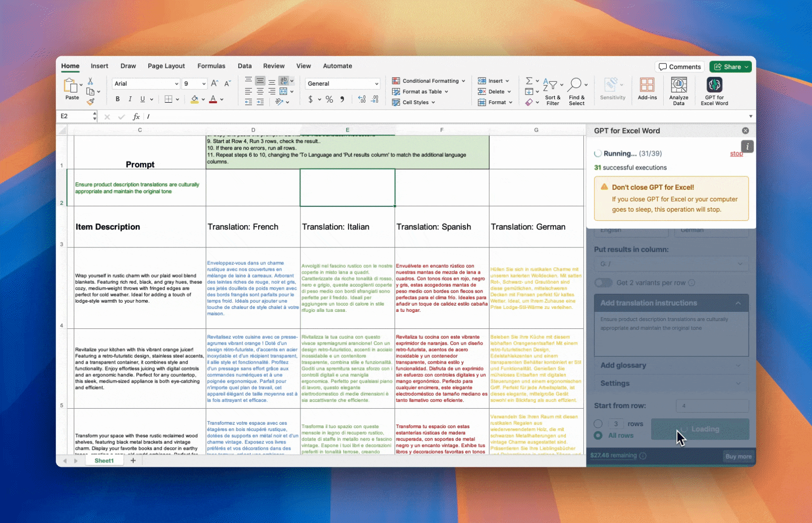Switch to the Insert ribbon tab
The image size is (812, 523).
(99, 66)
